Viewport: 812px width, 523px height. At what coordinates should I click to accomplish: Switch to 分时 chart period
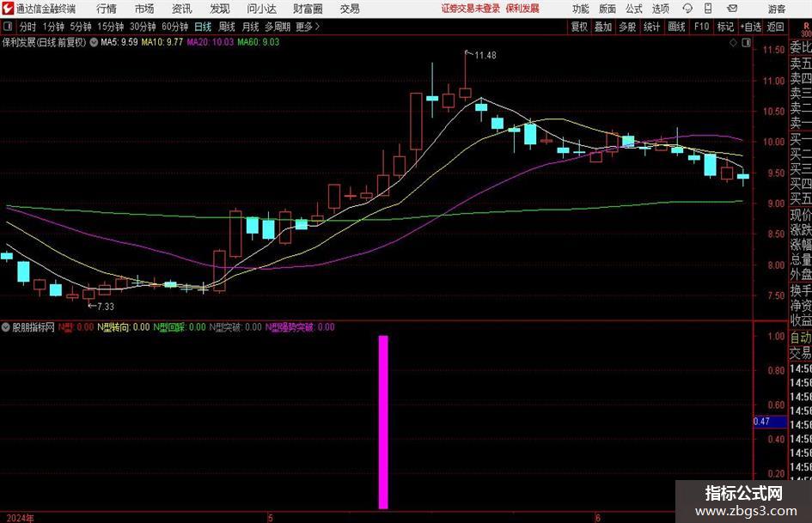point(27,27)
